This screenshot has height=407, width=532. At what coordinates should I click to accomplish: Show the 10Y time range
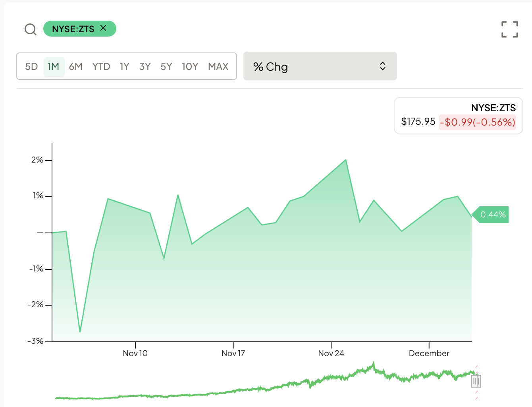(x=190, y=66)
